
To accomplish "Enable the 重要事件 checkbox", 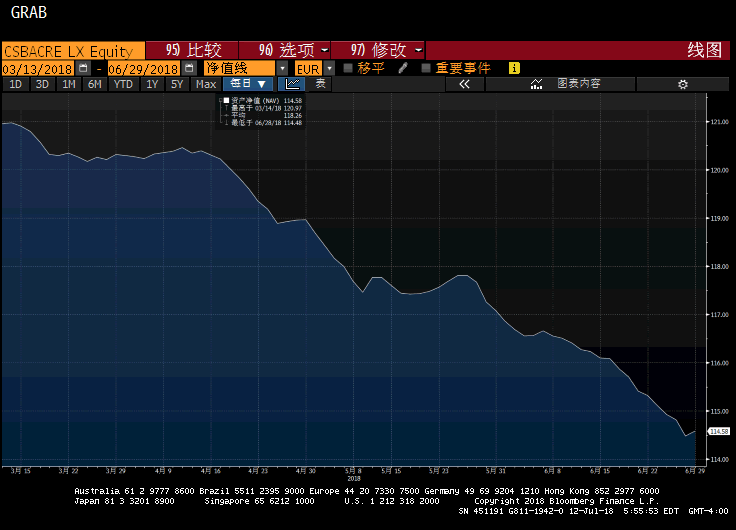I will coord(426,68).
